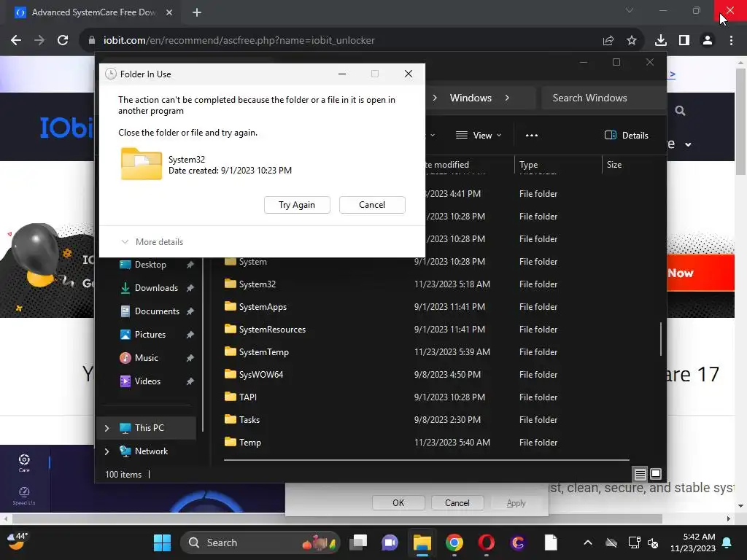Viewport: 747px width, 560px height.
Task: Expand Network tree node
Action: (x=107, y=451)
